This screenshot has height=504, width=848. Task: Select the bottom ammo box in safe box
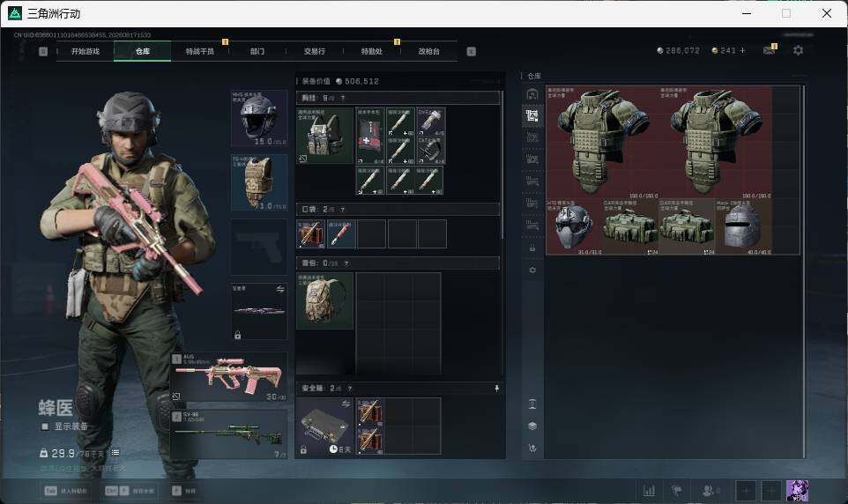pos(370,441)
